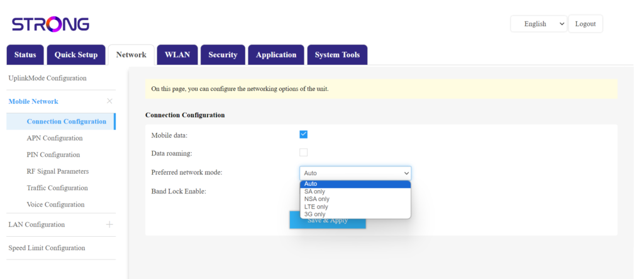Enable the Data roaming checkbox
This screenshot has width=644, height=279.
[x=304, y=152]
